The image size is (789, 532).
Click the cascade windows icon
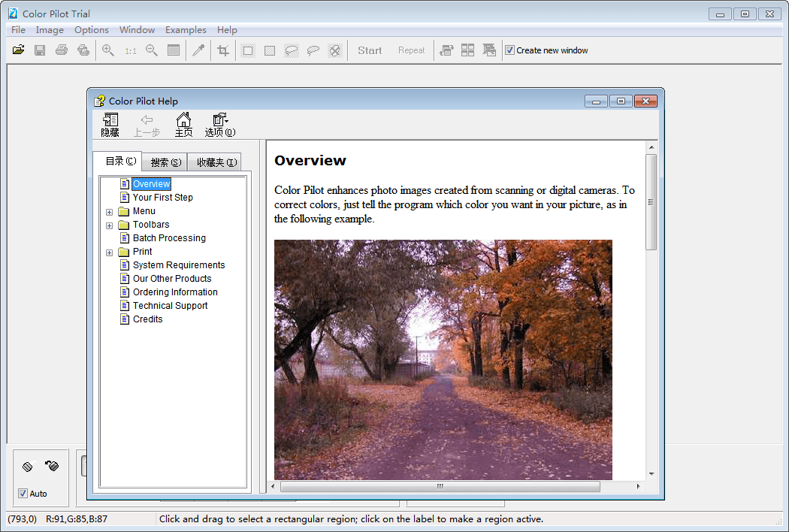446,50
